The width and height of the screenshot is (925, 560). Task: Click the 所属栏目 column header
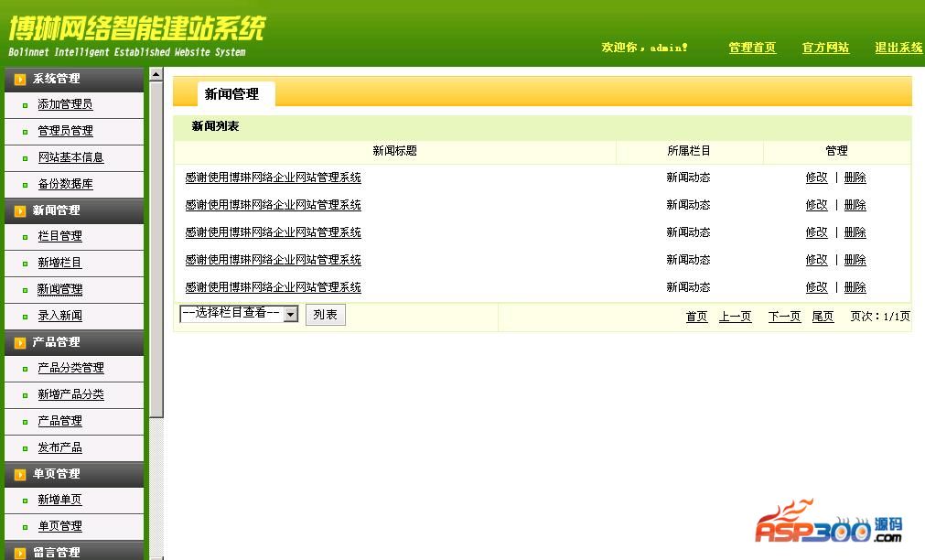click(688, 151)
